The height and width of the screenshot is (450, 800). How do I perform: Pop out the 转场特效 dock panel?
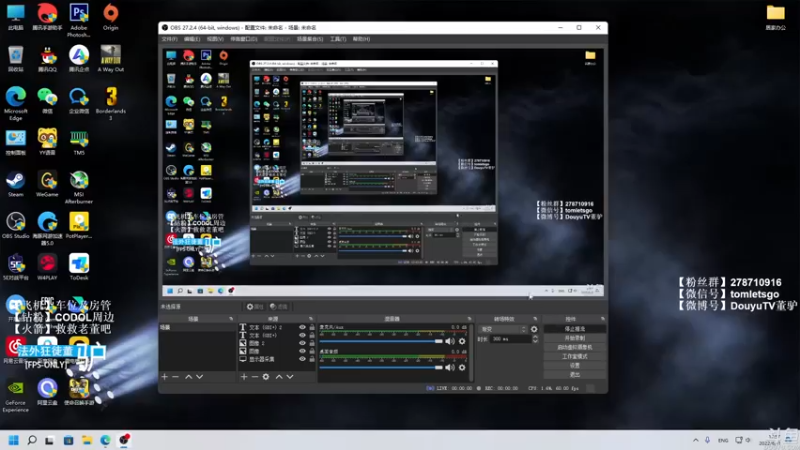pos(535,319)
